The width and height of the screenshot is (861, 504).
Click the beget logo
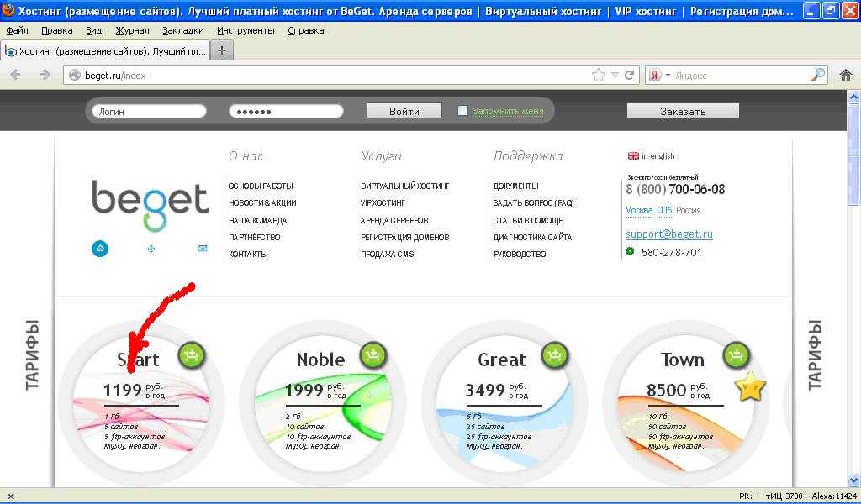click(x=150, y=205)
